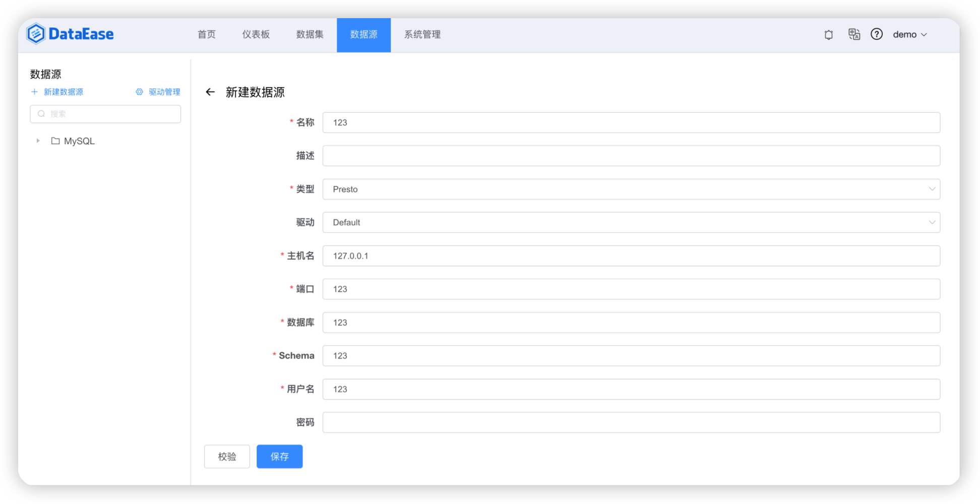Click the 驱动管理 link

click(164, 92)
